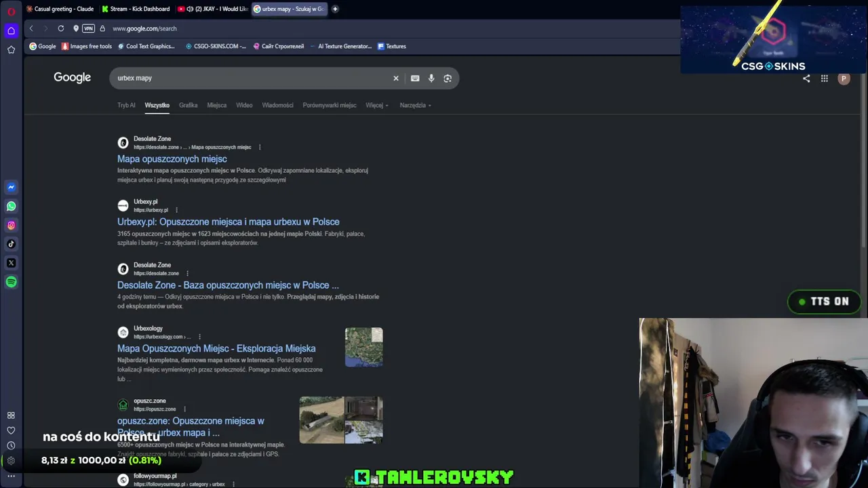Viewport: 868px width, 488px height.
Task: Open the three-dot menu beside opuszc.zone URL
Action: (x=184, y=409)
